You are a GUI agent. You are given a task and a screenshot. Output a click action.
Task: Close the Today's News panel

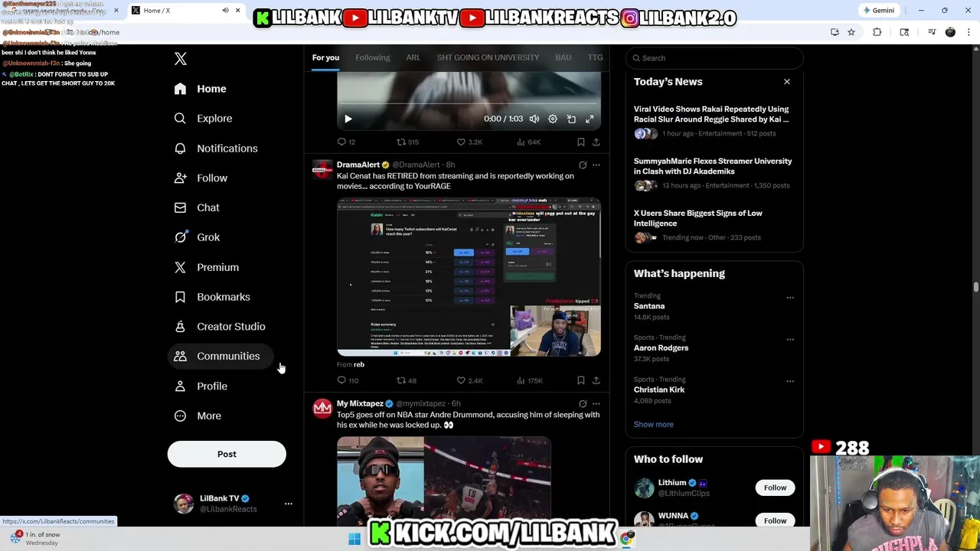pyautogui.click(x=786, y=82)
